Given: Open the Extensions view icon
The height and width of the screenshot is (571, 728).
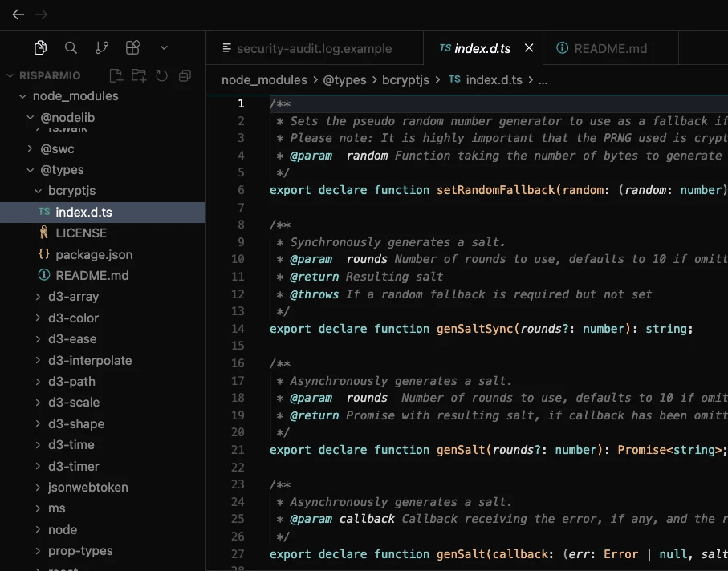Looking at the screenshot, I should coord(132,48).
